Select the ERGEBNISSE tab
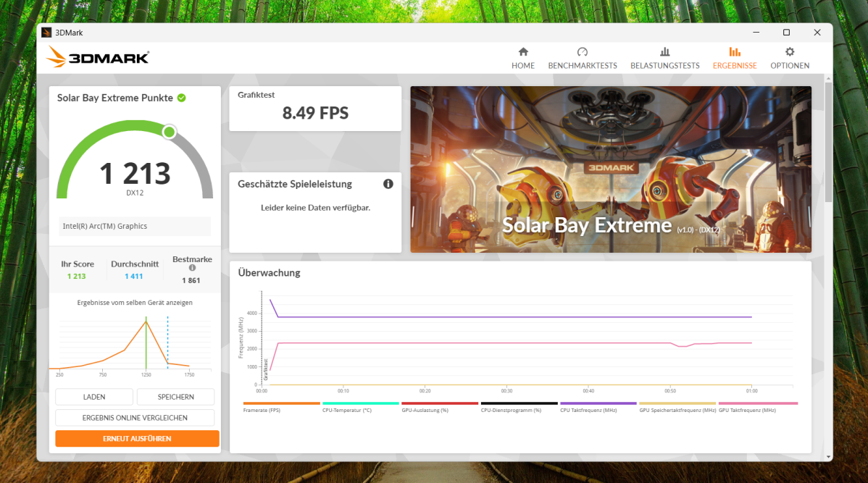868x483 pixels. (x=735, y=58)
